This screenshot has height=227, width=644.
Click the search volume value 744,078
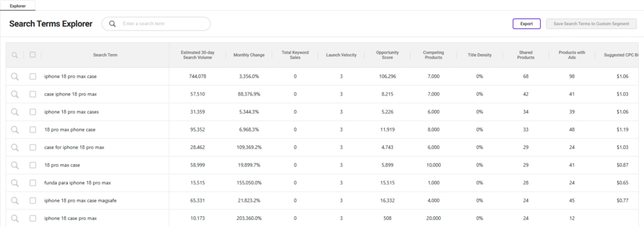197,76
